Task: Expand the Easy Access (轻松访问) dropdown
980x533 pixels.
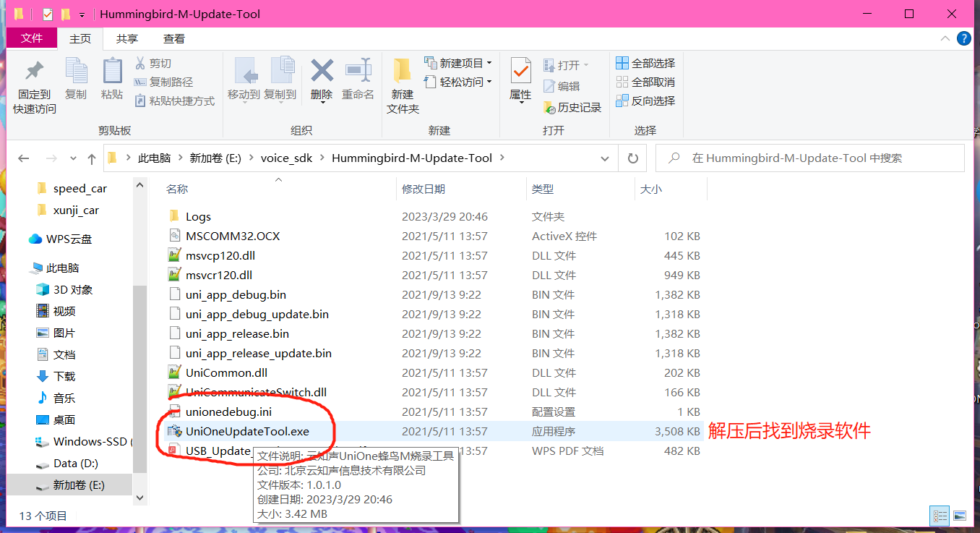Action: (489, 82)
